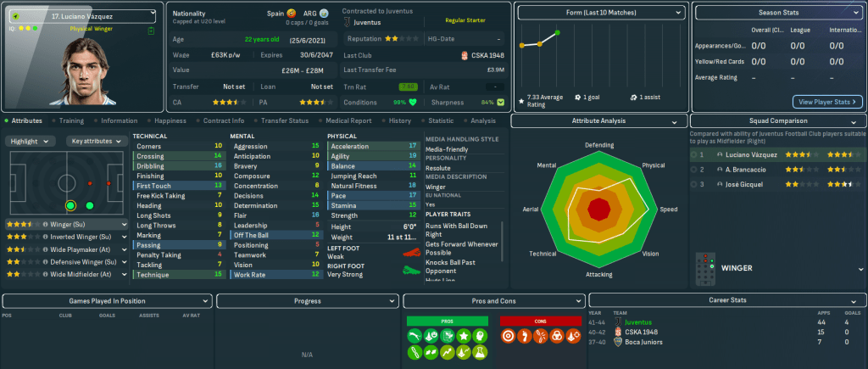Viewport: 868px width, 369px height.
Task: Click the first green icon in Pros
Action: [x=414, y=336]
